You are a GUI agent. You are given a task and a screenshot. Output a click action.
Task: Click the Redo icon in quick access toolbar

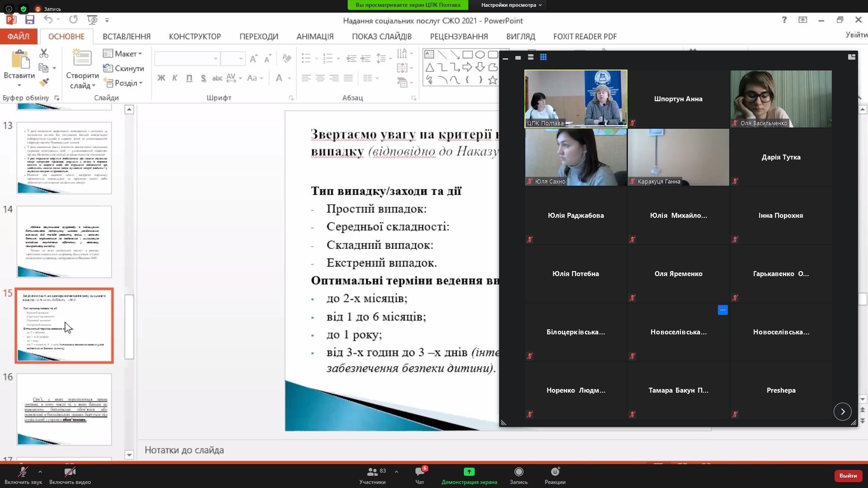coord(73,19)
